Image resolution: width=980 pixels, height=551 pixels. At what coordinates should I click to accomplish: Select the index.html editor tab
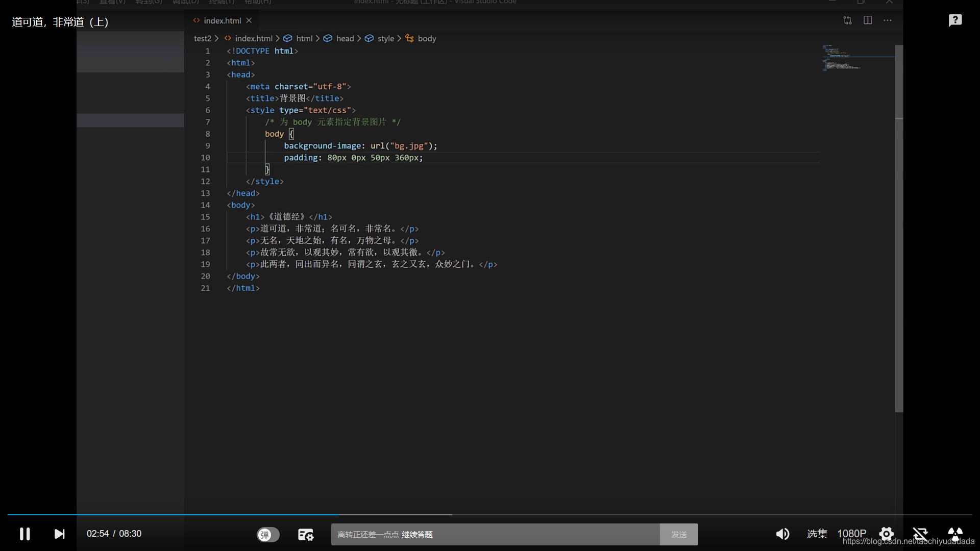click(222, 20)
